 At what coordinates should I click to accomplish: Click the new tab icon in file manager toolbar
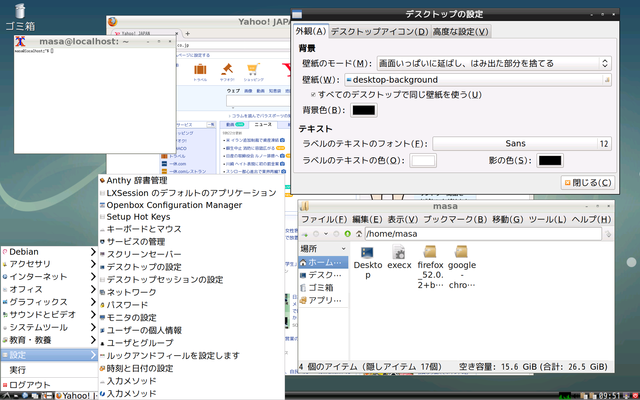[x=304, y=234]
